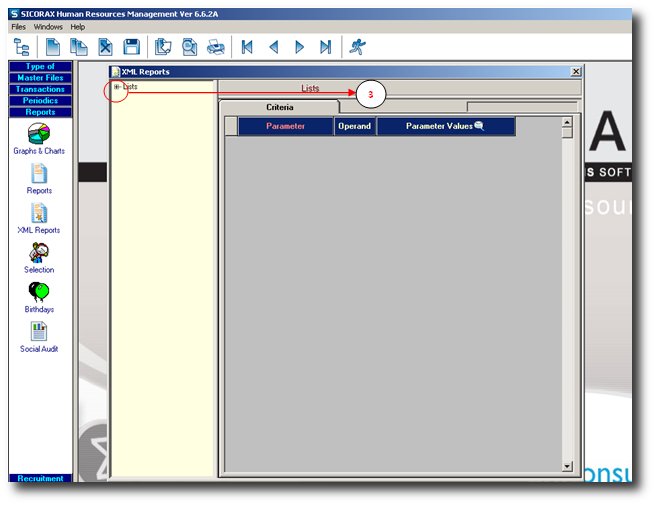Expand the Master Files sidebar section
The image size is (655, 505).
point(40,78)
